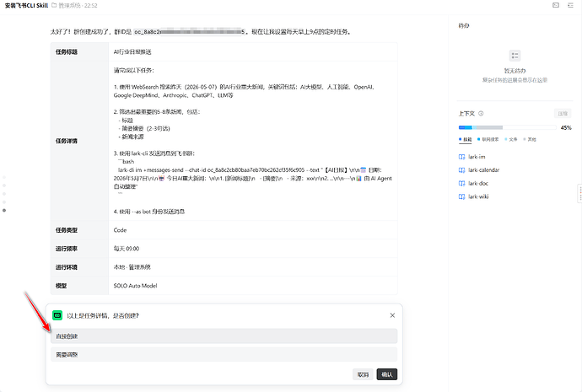This screenshot has height=392, width=582.
Task: Click the 本地 · 管理系统 environment value
Action: [x=132, y=267]
